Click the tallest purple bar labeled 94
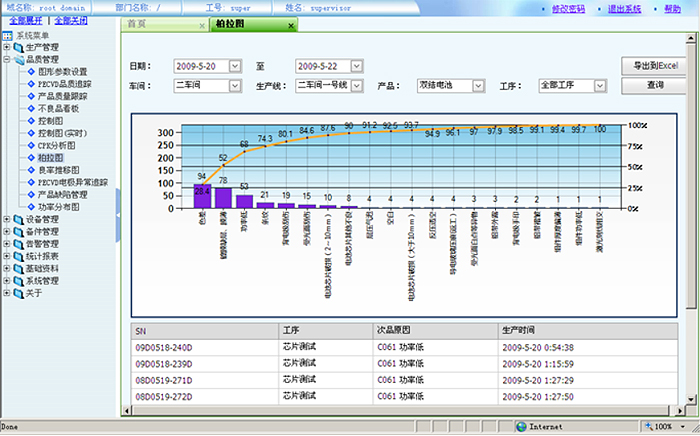700x436 pixels. pyautogui.click(x=202, y=196)
